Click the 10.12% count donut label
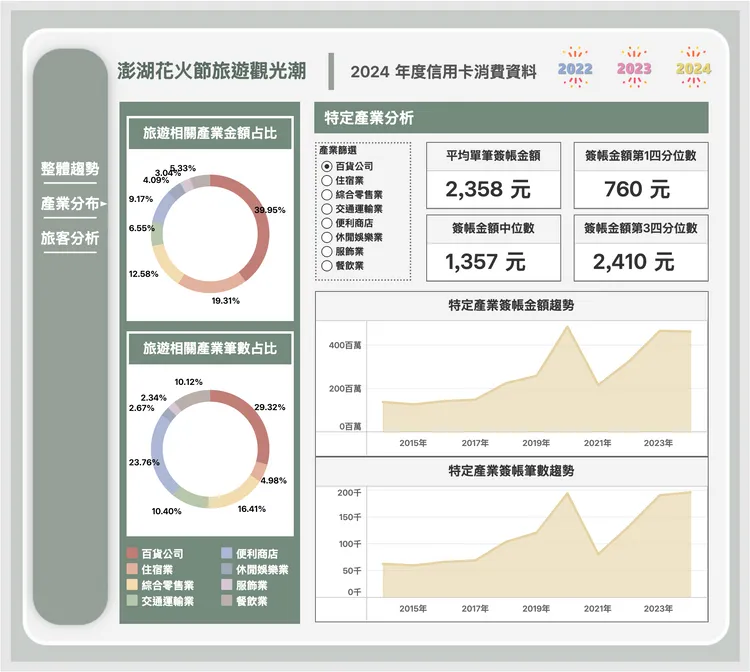This screenshot has width=750, height=672. pyautogui.click(x=188, y=382)
